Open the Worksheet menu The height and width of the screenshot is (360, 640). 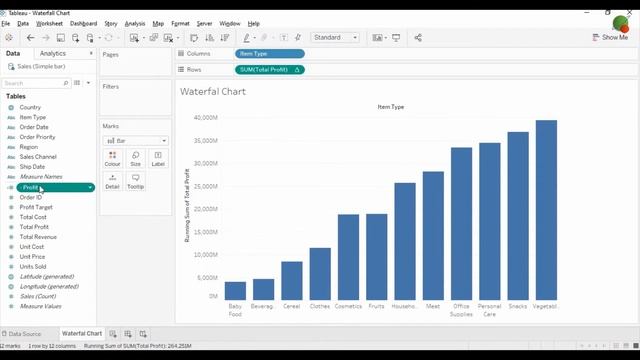point(49,24)
